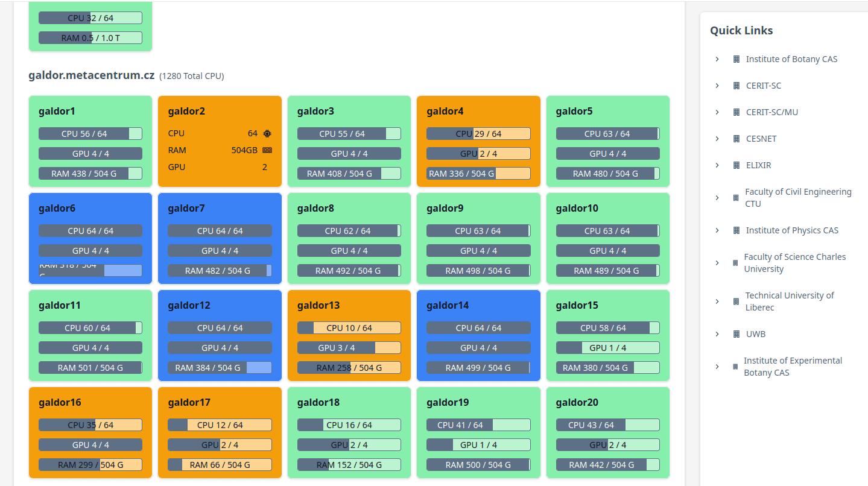The height and width of the screenshot is (486, 868).
Task: Click the RAM memory icon in galdor2
Action: pyautogui.click(x=267, y=150)
